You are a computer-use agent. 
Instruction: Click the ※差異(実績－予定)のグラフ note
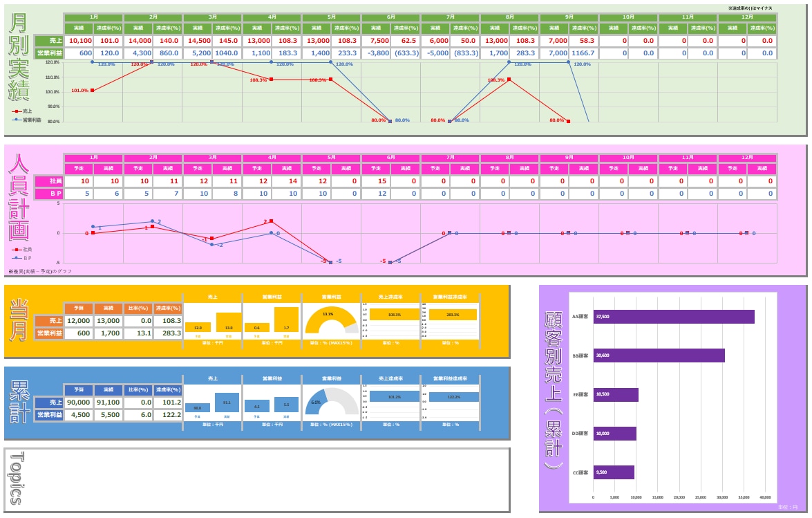(40, 271)
